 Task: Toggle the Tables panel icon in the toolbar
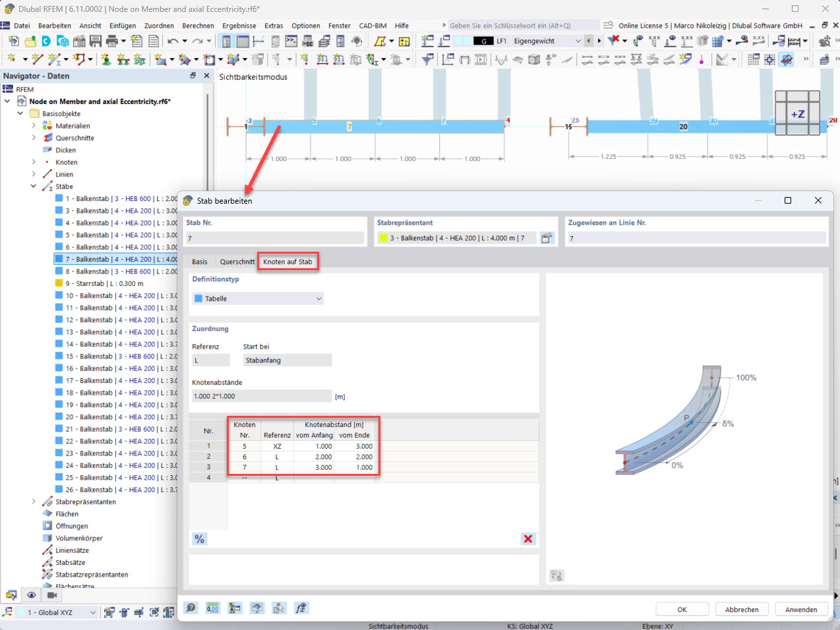tap(243, 41)
